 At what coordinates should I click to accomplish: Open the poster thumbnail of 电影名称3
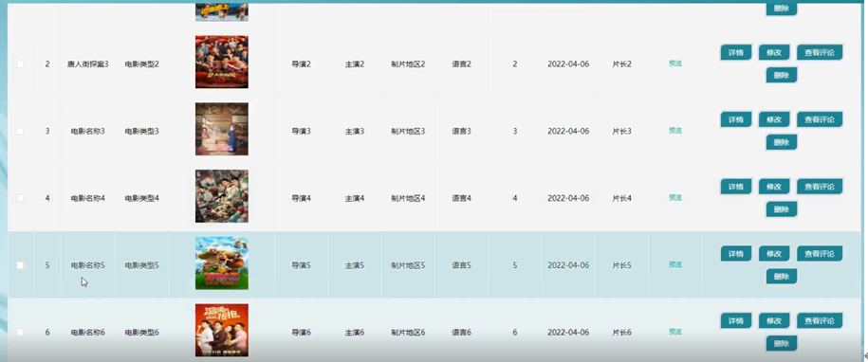click(x=221, y=129)
